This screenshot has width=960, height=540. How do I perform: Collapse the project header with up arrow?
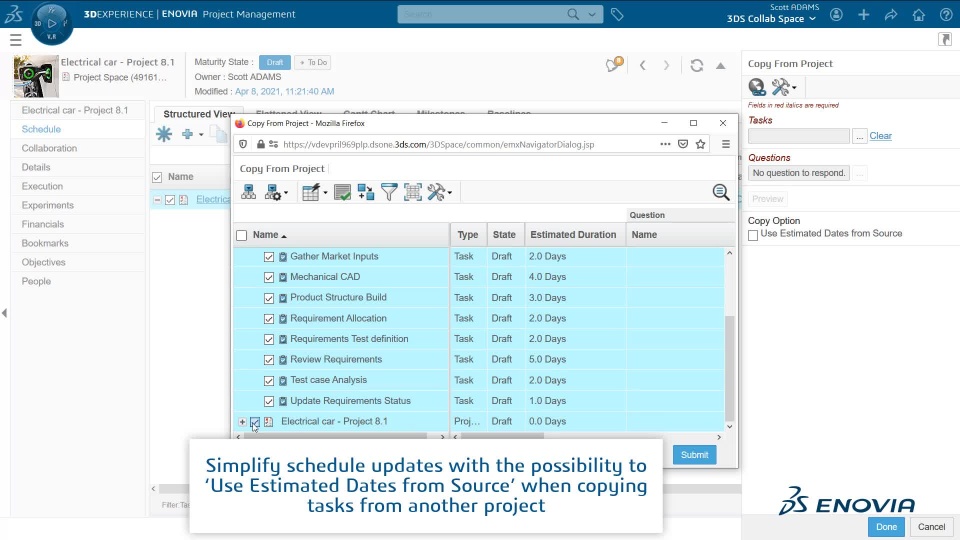coord(721,66)
